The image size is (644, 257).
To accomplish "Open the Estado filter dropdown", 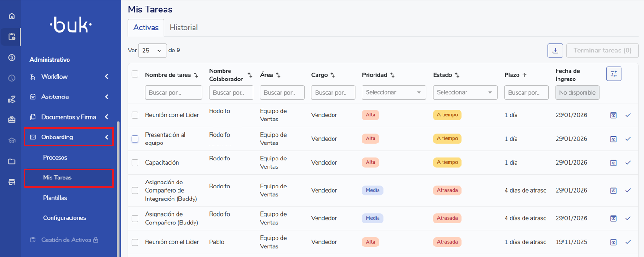I will coord(465,92).
